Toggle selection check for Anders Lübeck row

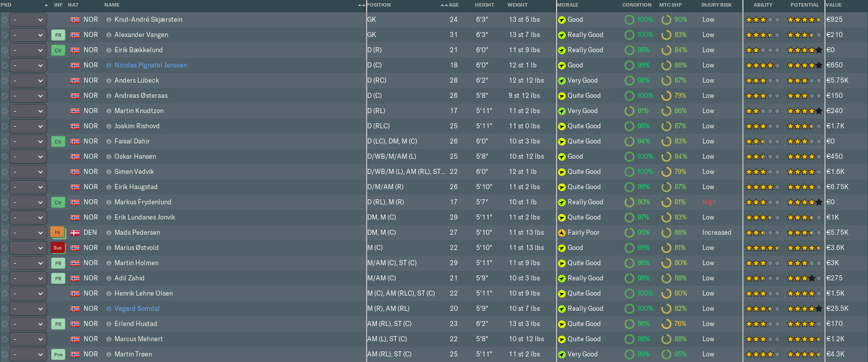(x=5, y=81)
